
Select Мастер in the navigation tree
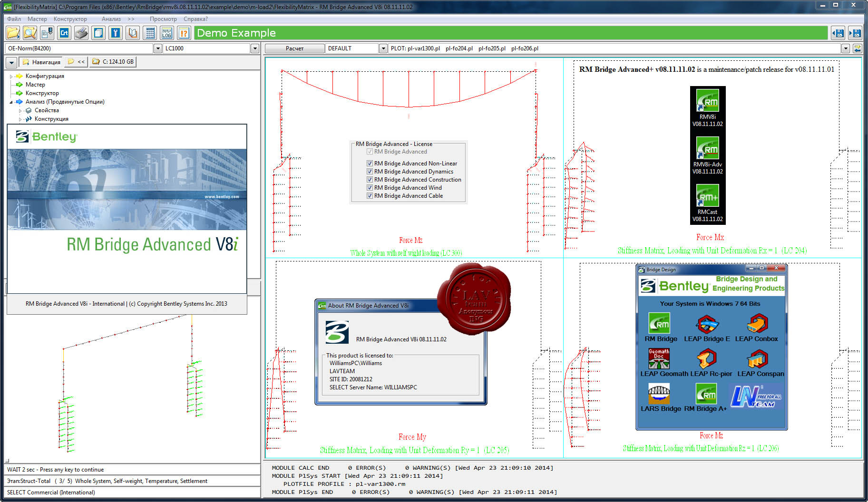point(35,85)
